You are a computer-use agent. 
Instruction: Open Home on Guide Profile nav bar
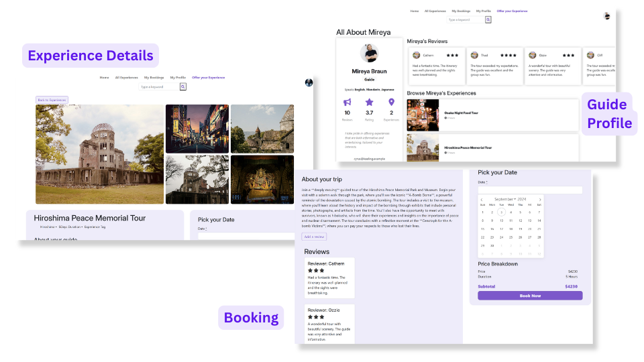click(415, 11)
